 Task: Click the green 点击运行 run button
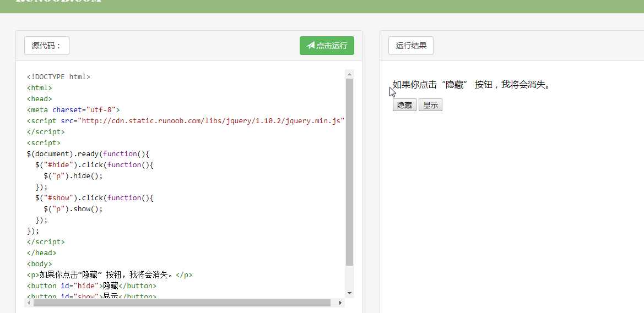pyautogui.click(x=327, y=46)
